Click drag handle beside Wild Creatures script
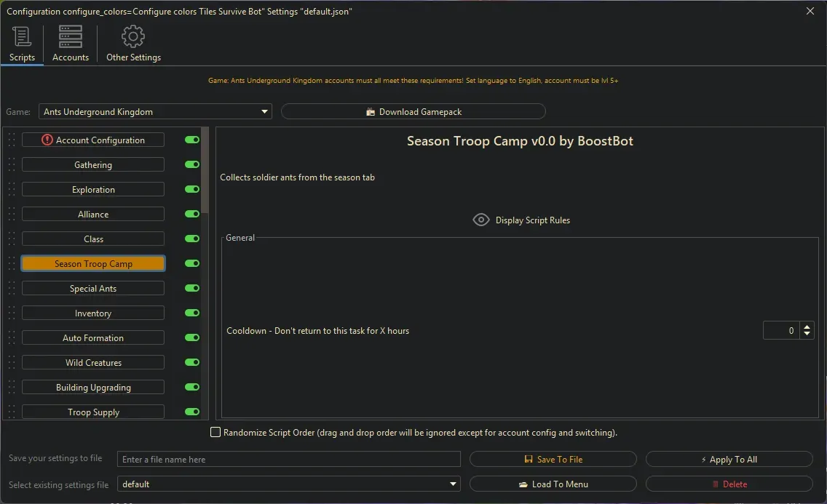This screenshot has width=827, height=504. [12, 363]
